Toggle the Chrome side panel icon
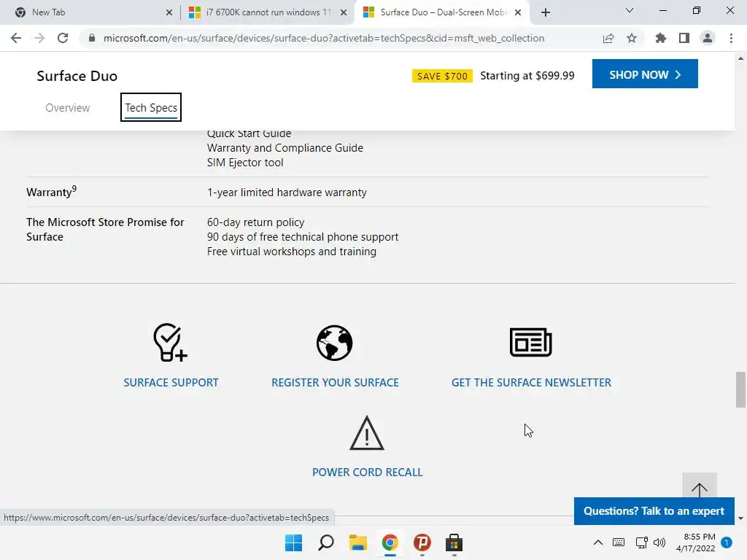Image resolution: width=747 pixels, height=560 pixels. 684,38
